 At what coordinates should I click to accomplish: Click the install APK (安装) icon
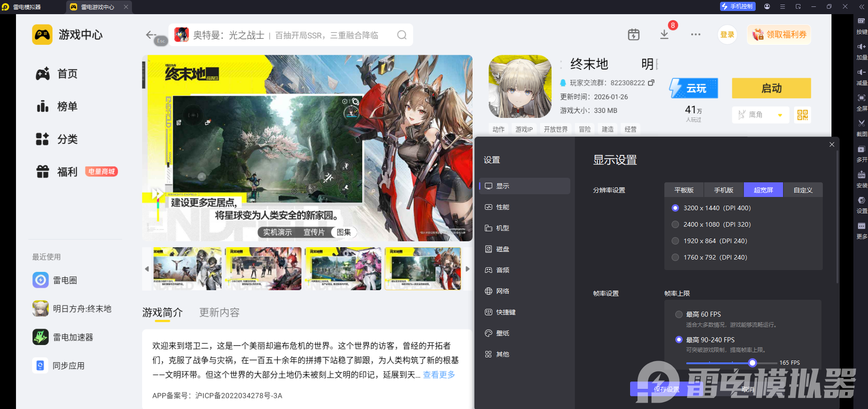pos(861,175)
